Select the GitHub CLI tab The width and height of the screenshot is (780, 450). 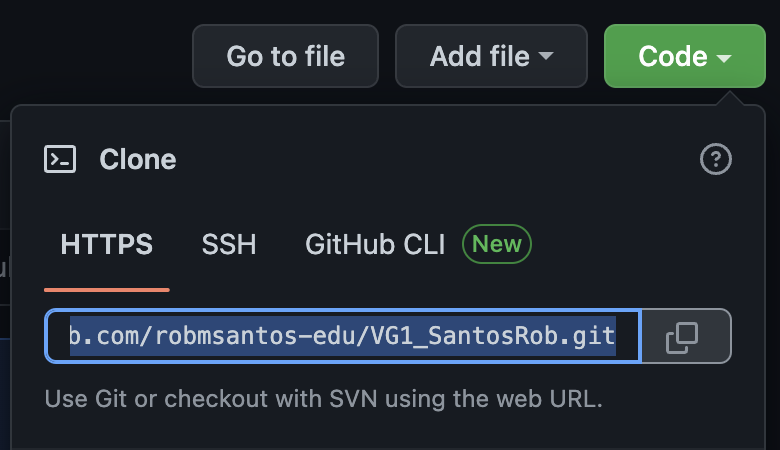373,245
